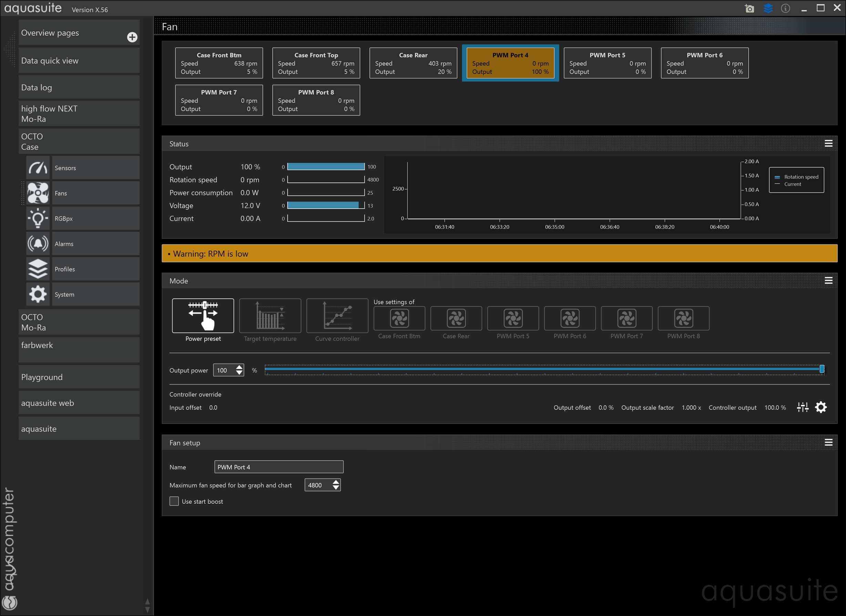This screenshot has height=616, width=846.
Task: Open the Fan setup panel hamburger menu
Action: tap(828, 442)
